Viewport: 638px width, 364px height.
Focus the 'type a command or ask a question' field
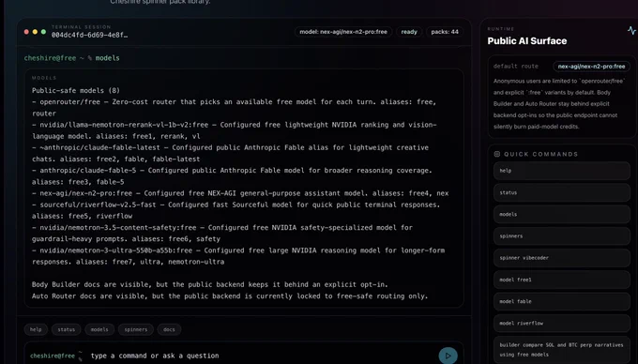261,356
